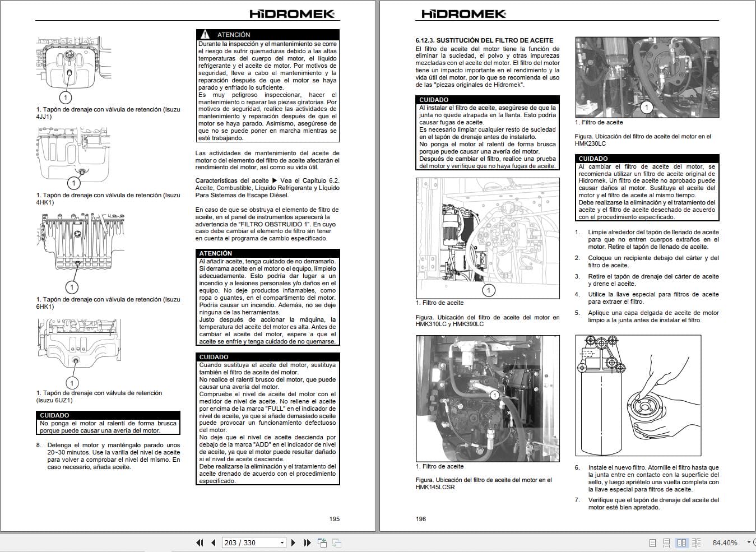Click the Isuzu 6UZ1 drain plug diagram

(78, 354)
